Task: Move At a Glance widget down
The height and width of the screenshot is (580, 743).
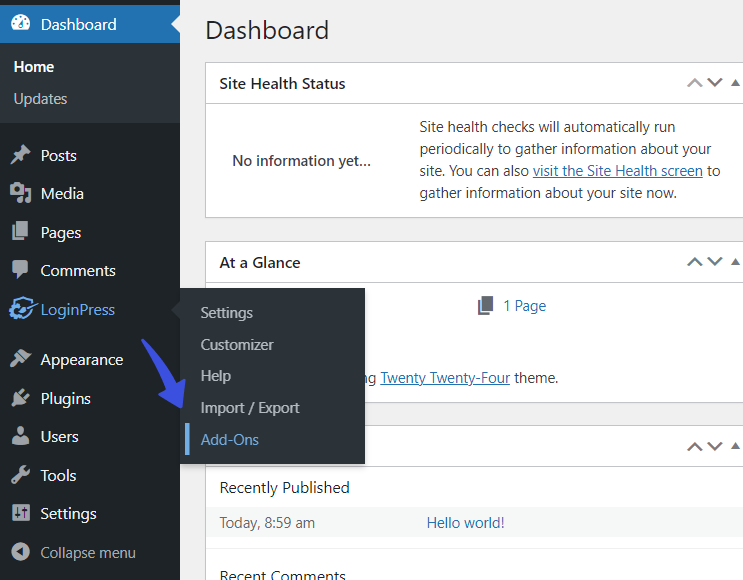Action: (x=715, y=262)
